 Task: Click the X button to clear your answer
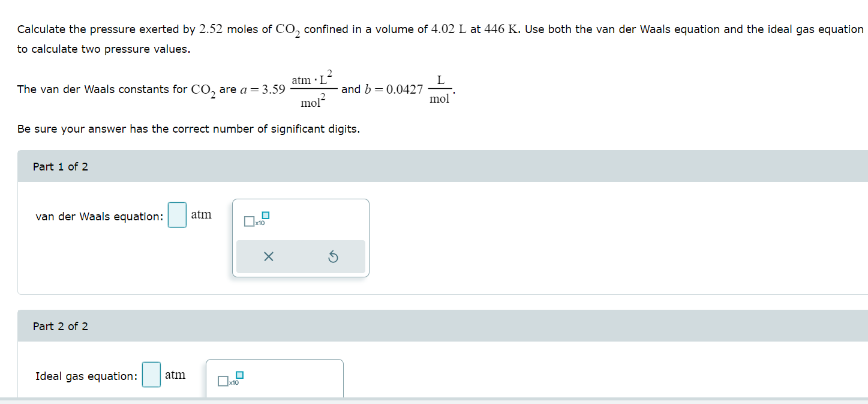(268, 256)
